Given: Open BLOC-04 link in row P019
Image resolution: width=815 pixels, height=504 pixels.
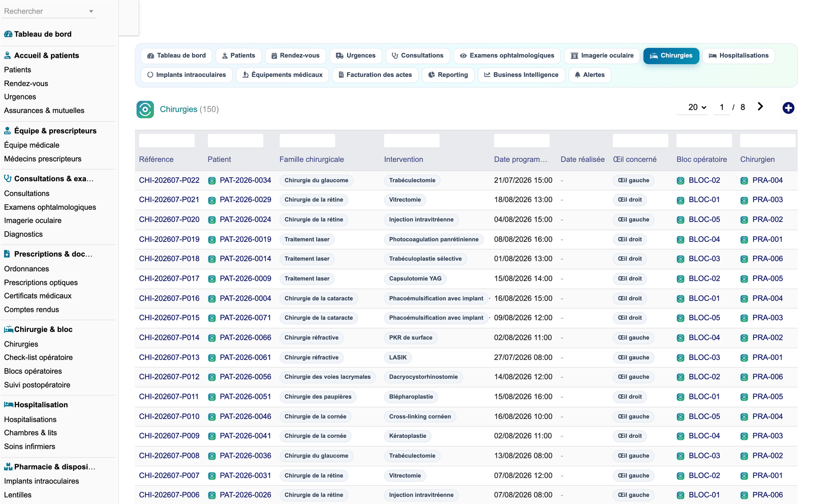Looking at the screenshot, I should [704, 239].
